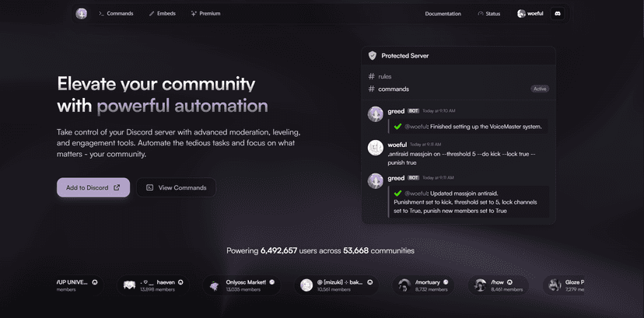Open the Embeds nav item
This screenshot has width=644, height=318.
163,13
